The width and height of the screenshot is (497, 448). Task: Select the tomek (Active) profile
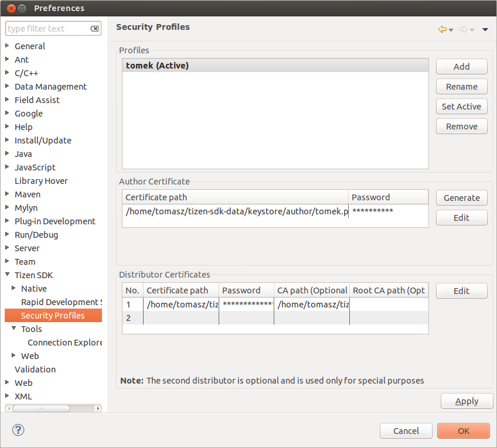point(275,66)
